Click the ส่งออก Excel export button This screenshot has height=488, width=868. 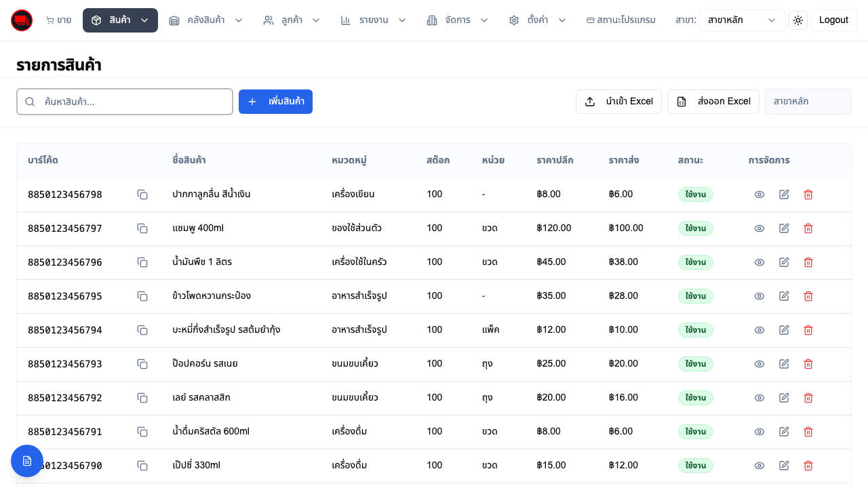[713, 102]
